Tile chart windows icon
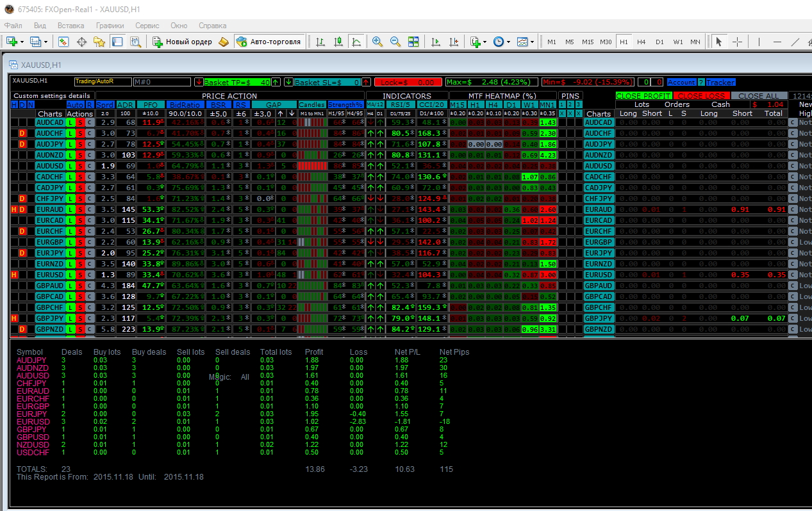Image resolution: width=812 pixels, height=511 pixels. pos(413,42)
